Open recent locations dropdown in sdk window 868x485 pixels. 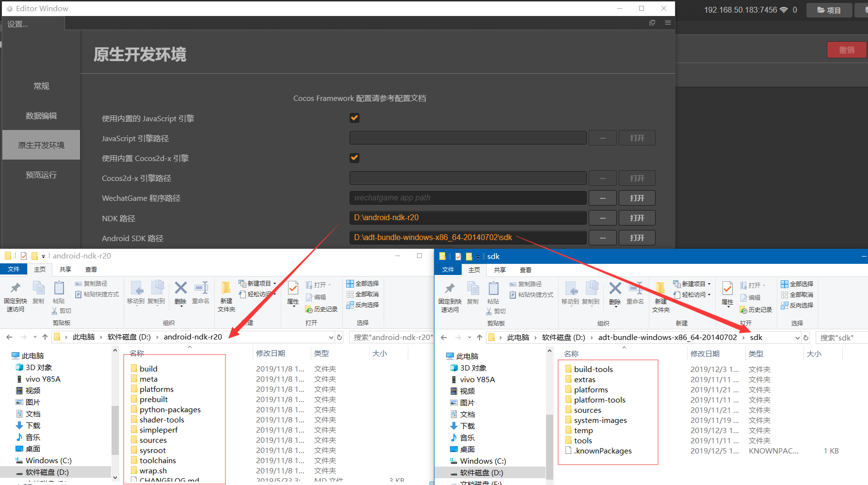pos(469,338)
